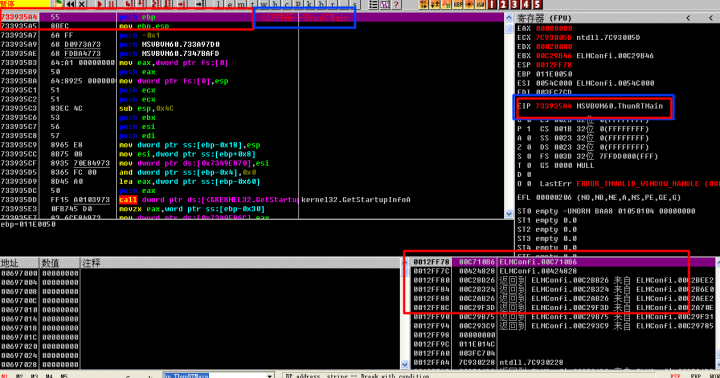The image size is (720, 378).
Task: Select stack row 0012FFA4 ntdll.7C930228
Action: click(562, 362)
